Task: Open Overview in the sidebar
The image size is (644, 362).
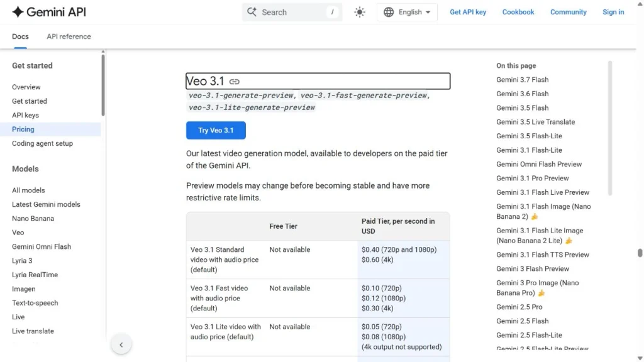Action: coord(26,87)
